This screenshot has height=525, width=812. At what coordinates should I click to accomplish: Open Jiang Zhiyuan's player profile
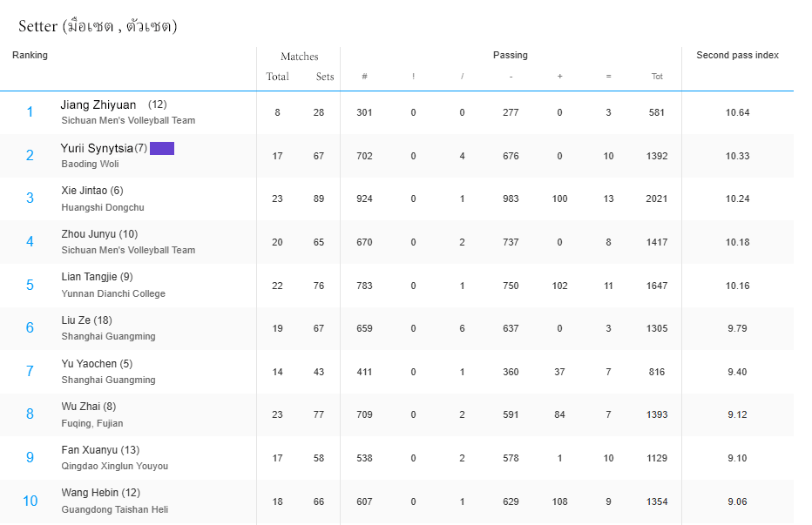point(98,104)
